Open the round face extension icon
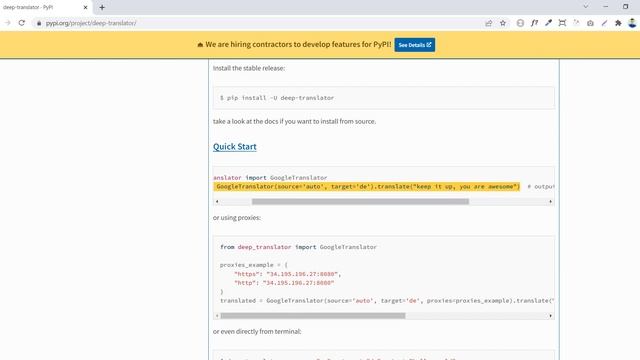This screenshot has width=640, height=360. pos(520,23)
